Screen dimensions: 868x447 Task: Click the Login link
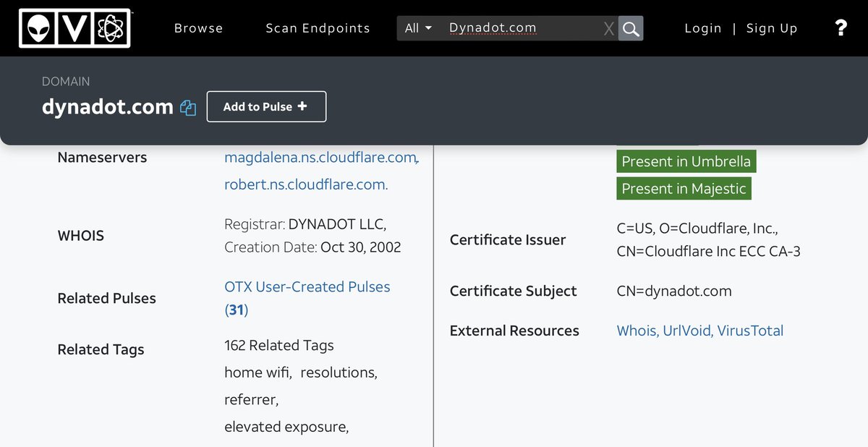click(x=703, y=28)
